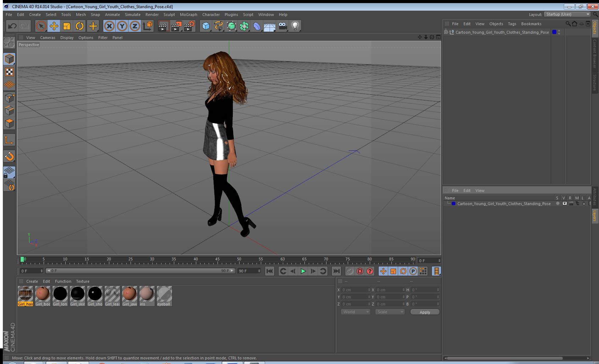The height and width of the screenshot is (364, 599).
Task: Select the Live Selection tool
Action: [x=41, y=26]
